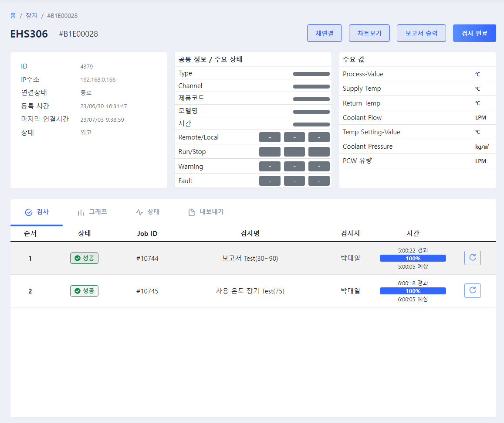Click the heading serial #B1E00028 beside EHS306

[78, 34]
